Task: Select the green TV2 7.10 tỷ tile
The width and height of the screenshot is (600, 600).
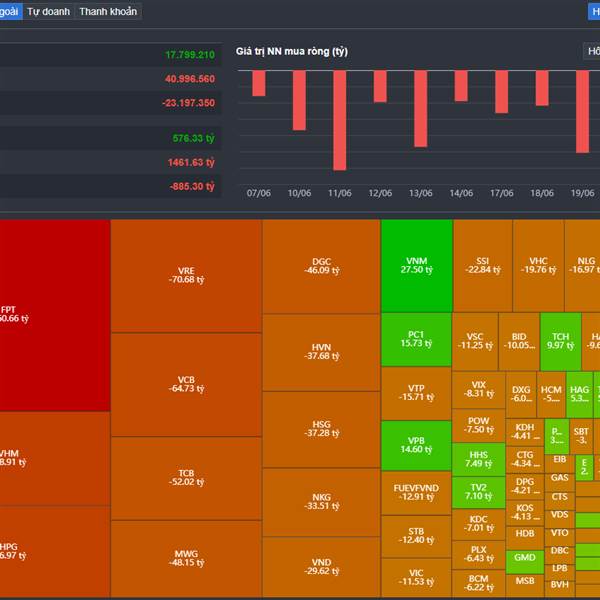Action: tap(479, 492)
